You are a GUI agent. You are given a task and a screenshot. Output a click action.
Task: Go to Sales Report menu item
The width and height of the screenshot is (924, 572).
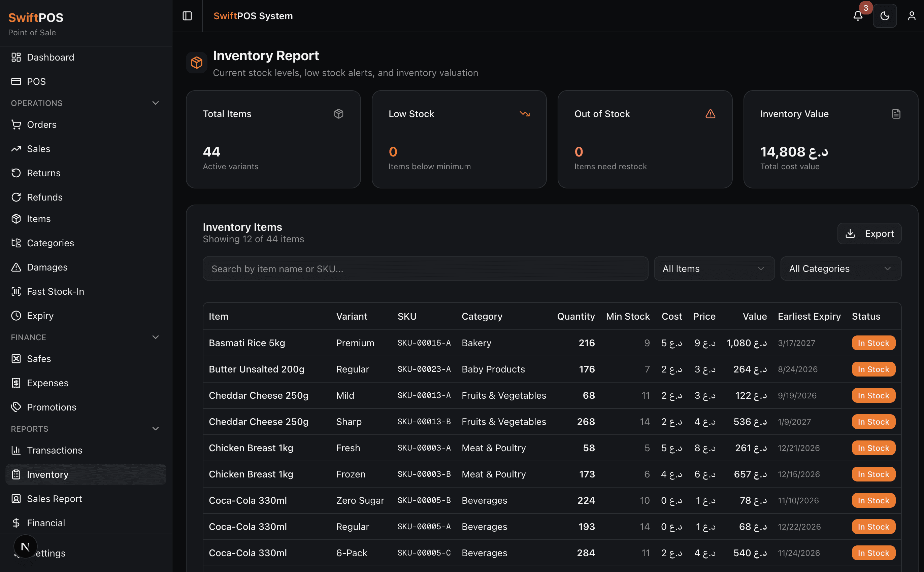55,499
